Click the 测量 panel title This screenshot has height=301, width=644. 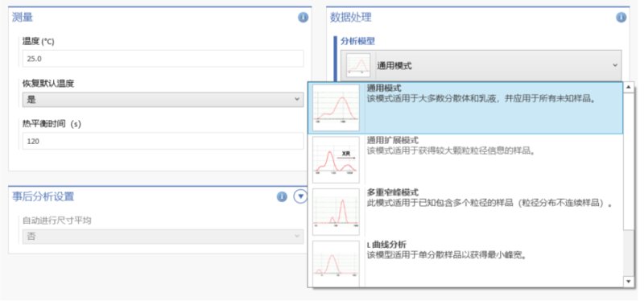point(23,18)
